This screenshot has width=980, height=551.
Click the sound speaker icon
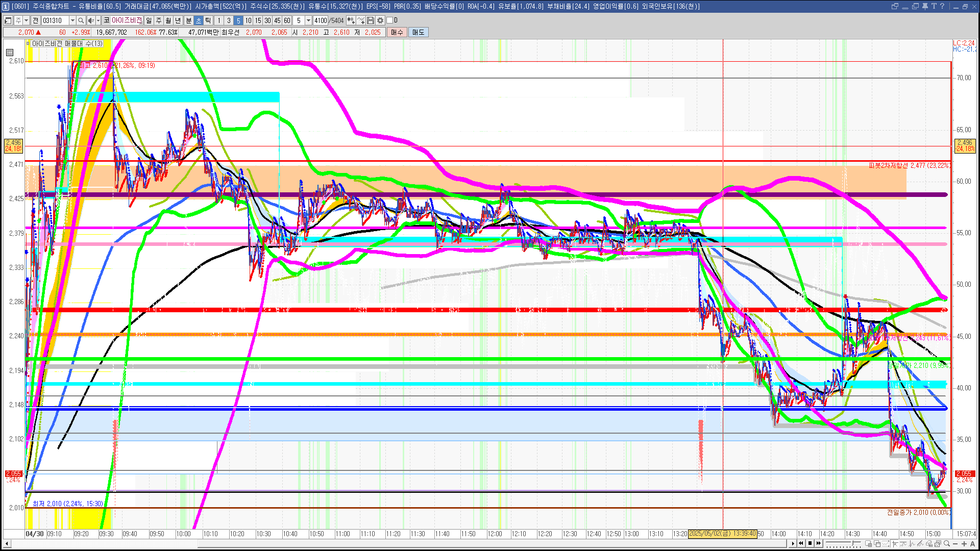(x=91, y=20)
